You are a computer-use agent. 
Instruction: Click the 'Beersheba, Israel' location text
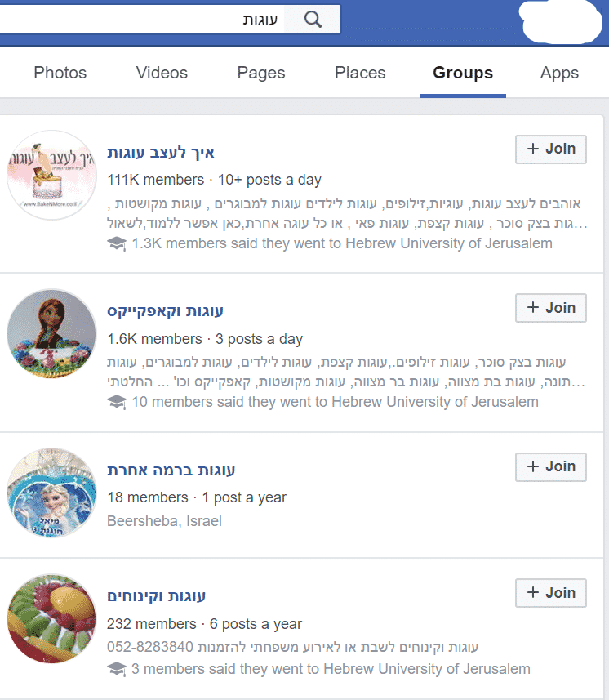[x=164, y=521]
